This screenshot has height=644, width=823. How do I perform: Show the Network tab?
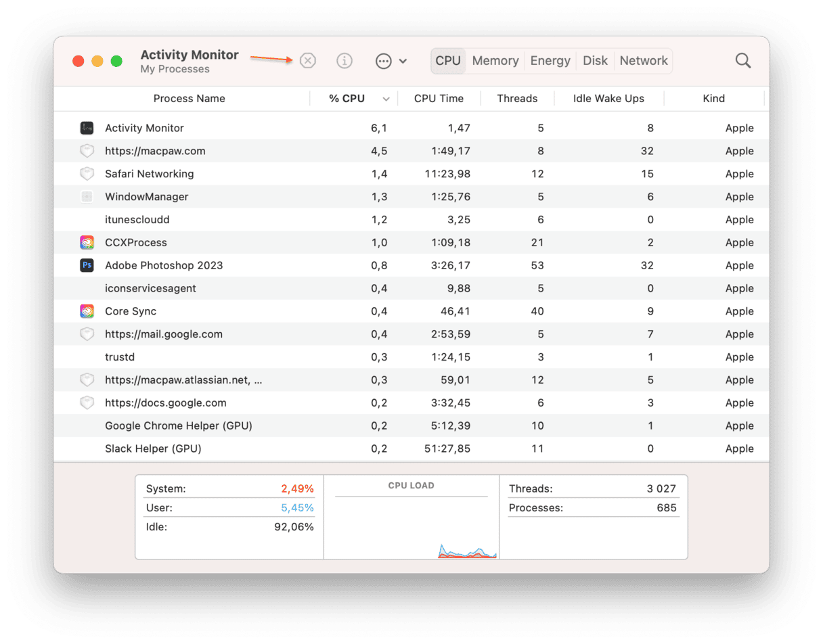[644, 61]
